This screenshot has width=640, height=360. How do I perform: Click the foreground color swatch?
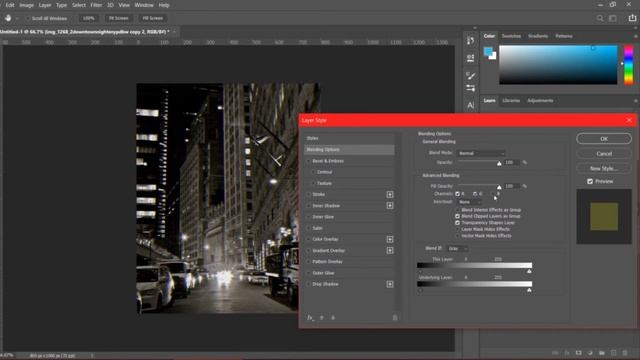[488, 51]
